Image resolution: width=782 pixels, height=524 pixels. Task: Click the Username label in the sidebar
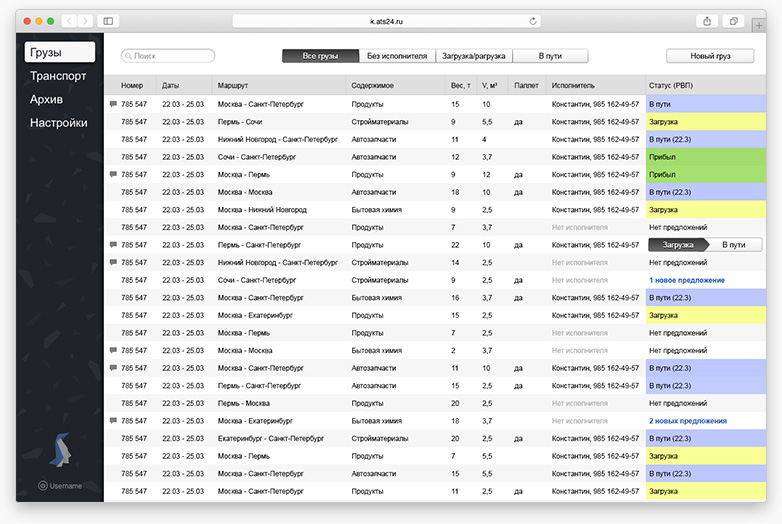click(66, 486)
